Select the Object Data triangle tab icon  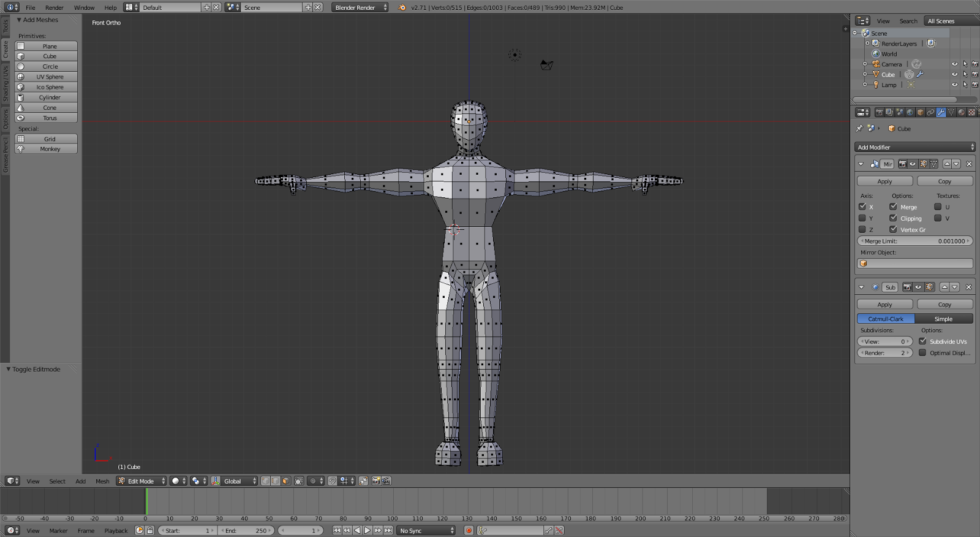[951, 112]
